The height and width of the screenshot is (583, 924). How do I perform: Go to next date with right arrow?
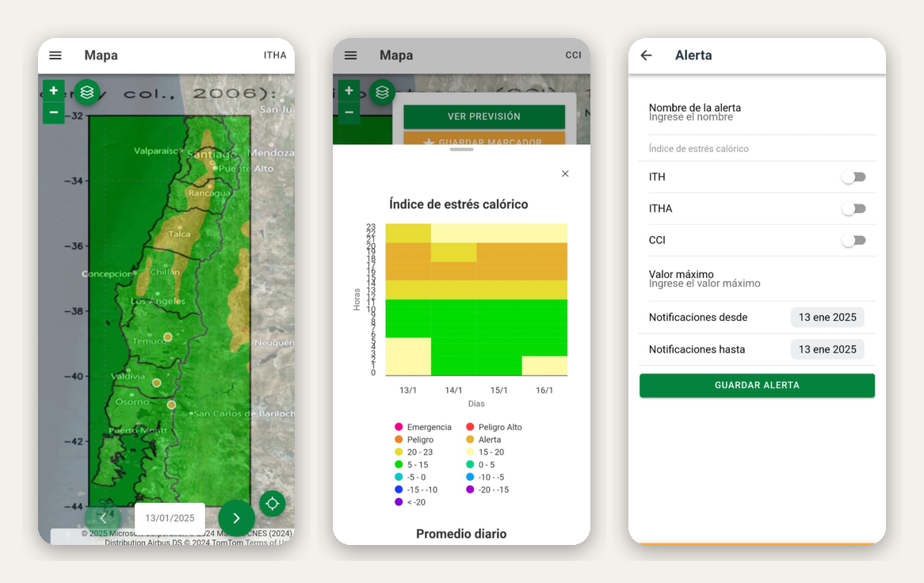coord(236,518)
